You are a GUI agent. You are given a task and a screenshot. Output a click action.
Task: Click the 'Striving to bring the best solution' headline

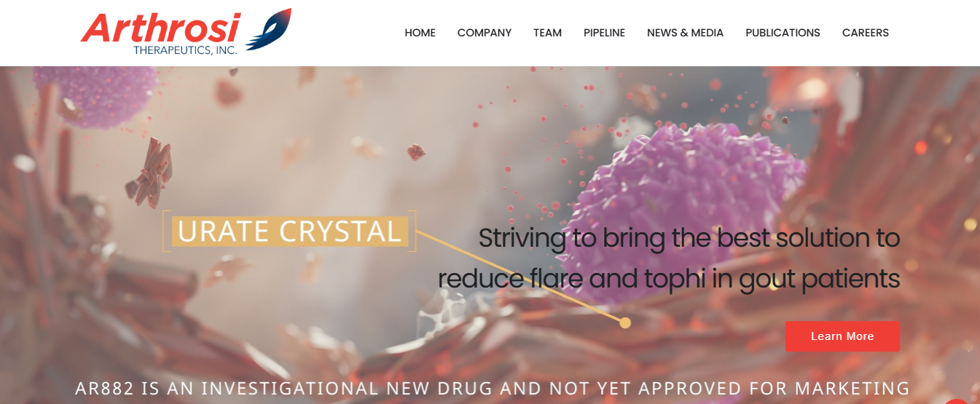689,239
